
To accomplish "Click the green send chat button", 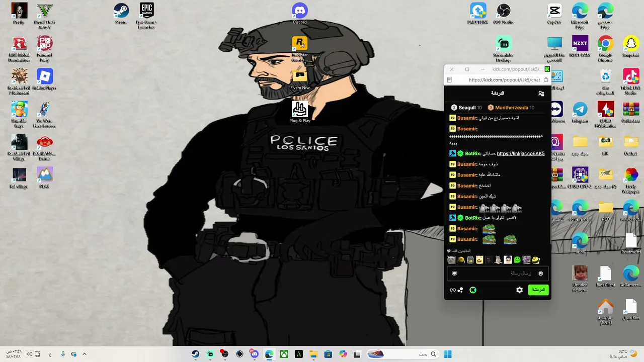I will 538,290.
